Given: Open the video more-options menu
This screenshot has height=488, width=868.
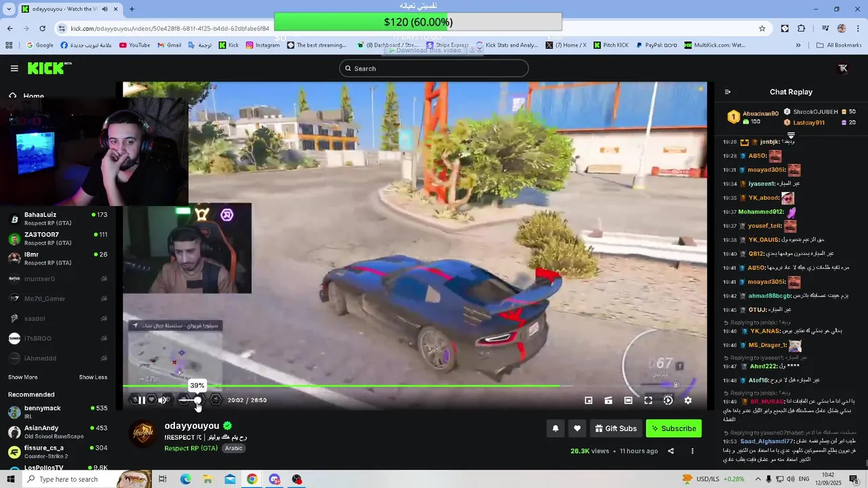Looking at the screenshot, I should (x=692, y=451).
